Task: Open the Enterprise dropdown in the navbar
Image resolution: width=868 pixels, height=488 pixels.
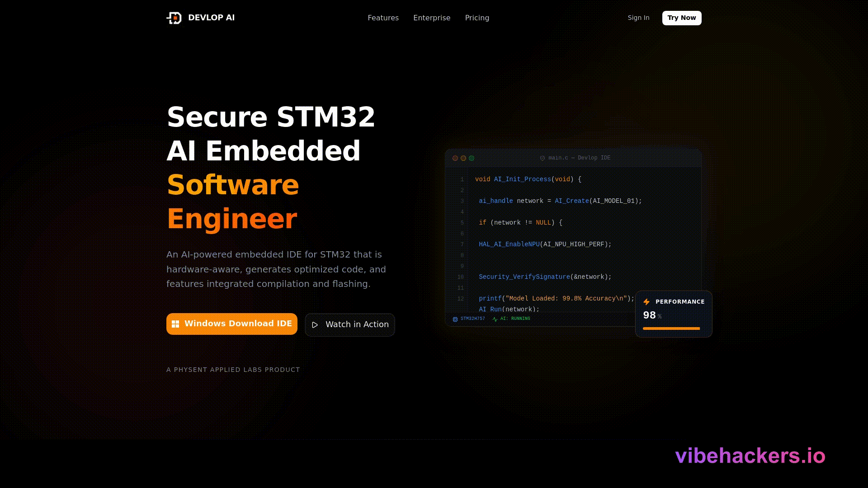Action: [432, 18]
